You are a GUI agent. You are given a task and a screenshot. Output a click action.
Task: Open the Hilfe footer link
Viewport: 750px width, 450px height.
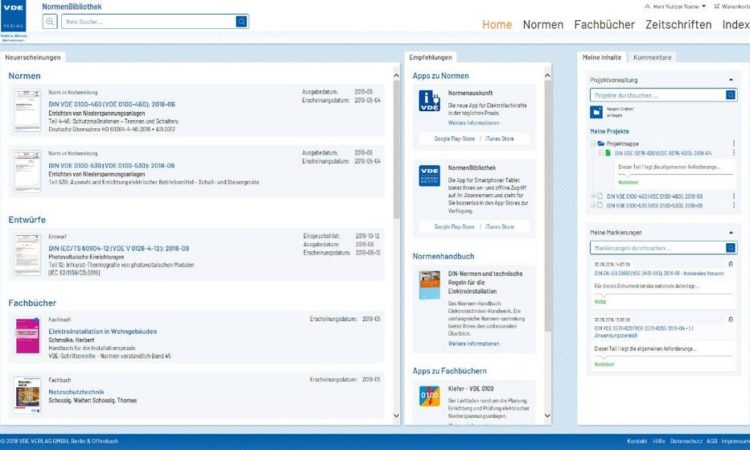pyautogui.click(x=659, y=441)
